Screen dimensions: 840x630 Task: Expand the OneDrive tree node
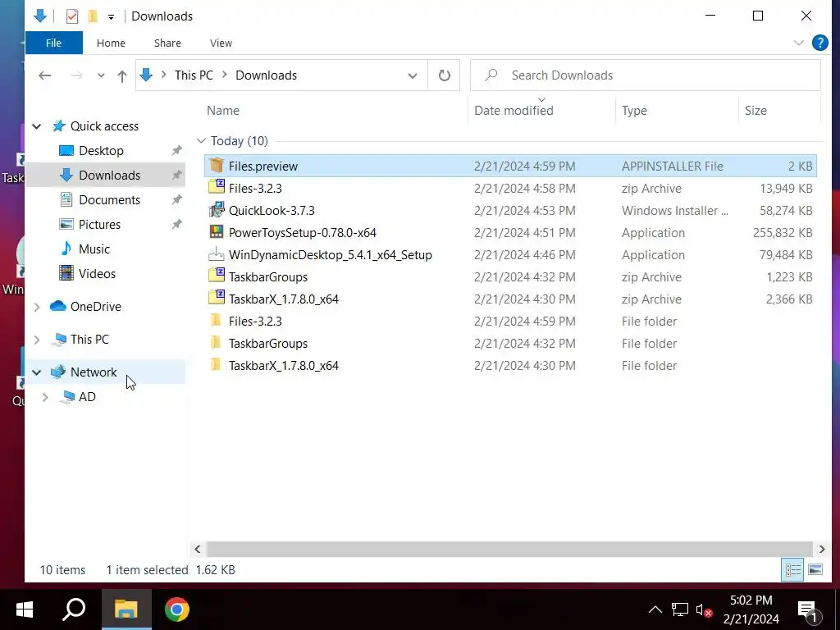[36, 307]
